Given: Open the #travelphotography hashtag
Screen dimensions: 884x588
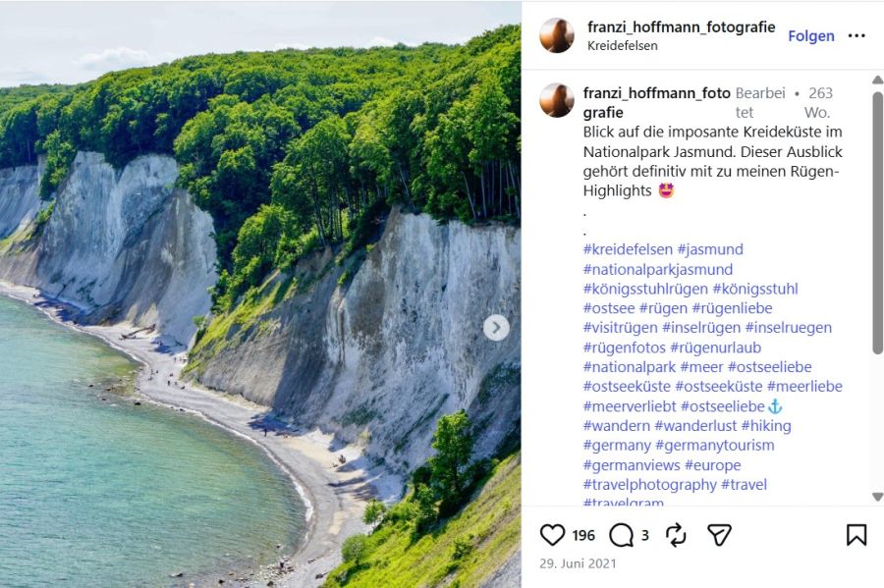Looking at the screenshot, I should coord(649,484).
